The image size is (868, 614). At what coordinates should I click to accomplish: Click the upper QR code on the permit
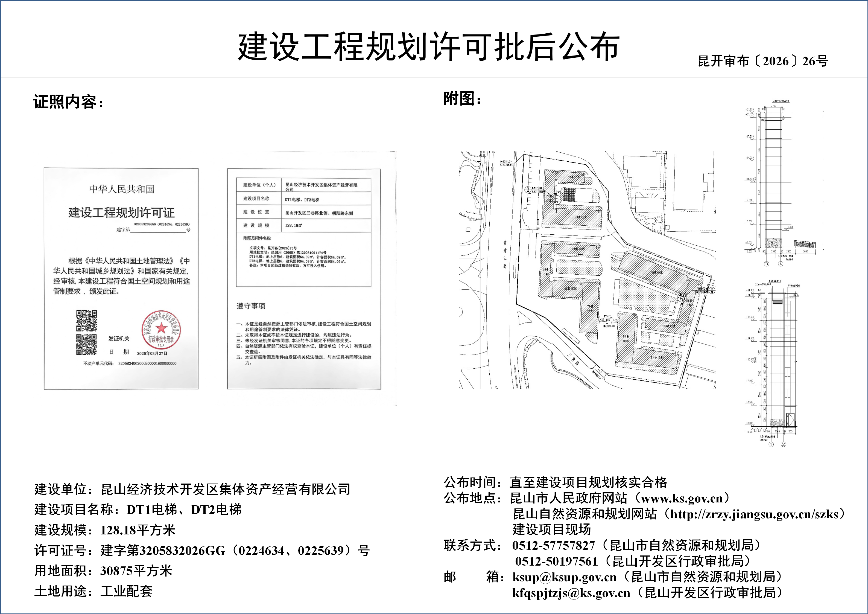click(87, 321)
